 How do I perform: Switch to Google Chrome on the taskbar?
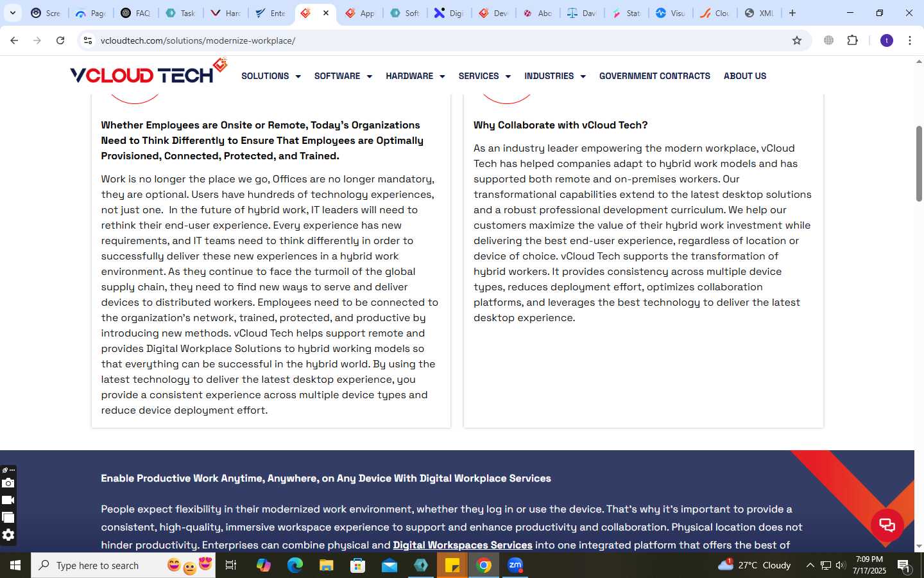point(484,565)
